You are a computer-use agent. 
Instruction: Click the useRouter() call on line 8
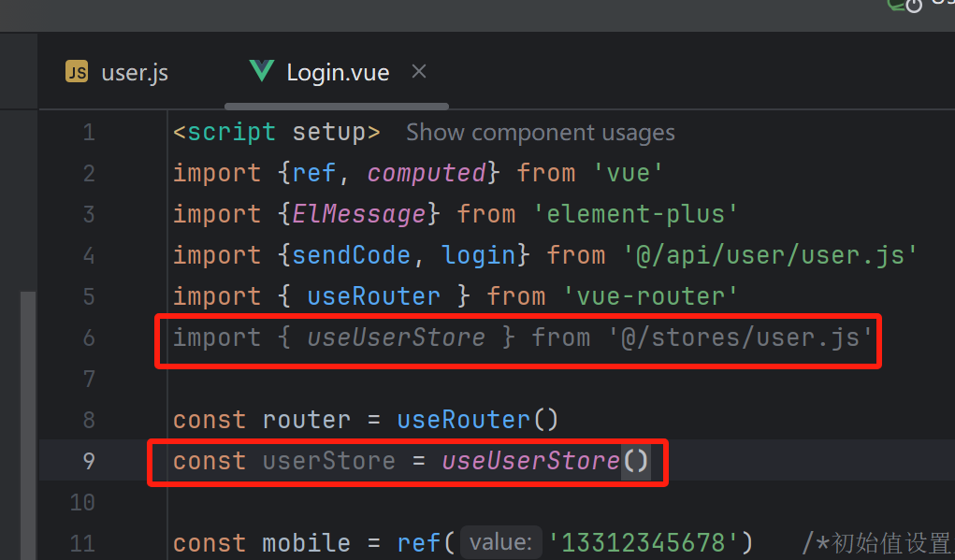pos(477,420)
